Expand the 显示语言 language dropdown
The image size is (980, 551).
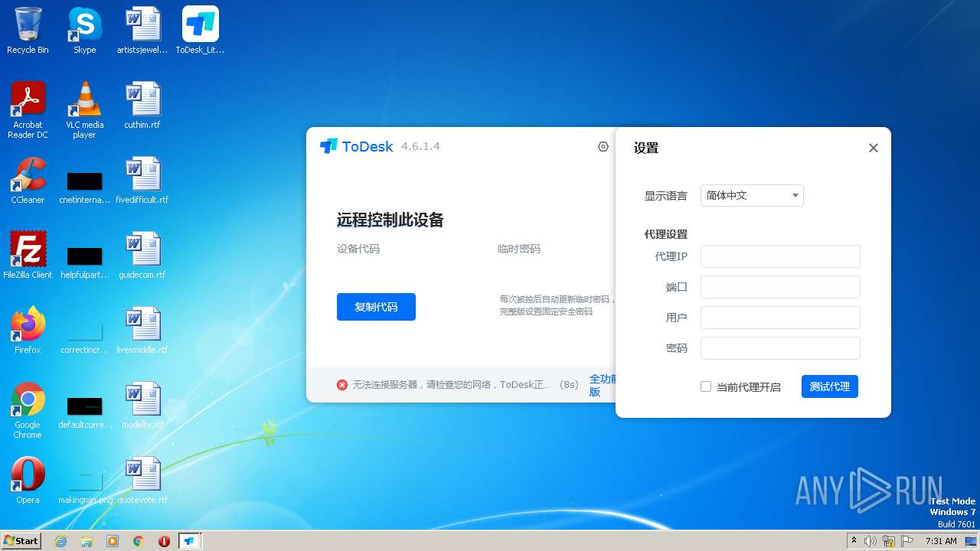pos(752,195)
